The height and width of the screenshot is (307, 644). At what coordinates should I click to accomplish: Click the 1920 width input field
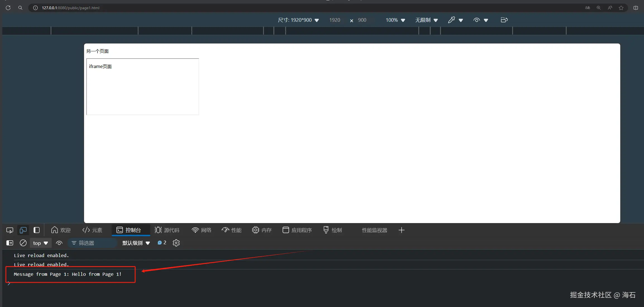pos(335,20)
